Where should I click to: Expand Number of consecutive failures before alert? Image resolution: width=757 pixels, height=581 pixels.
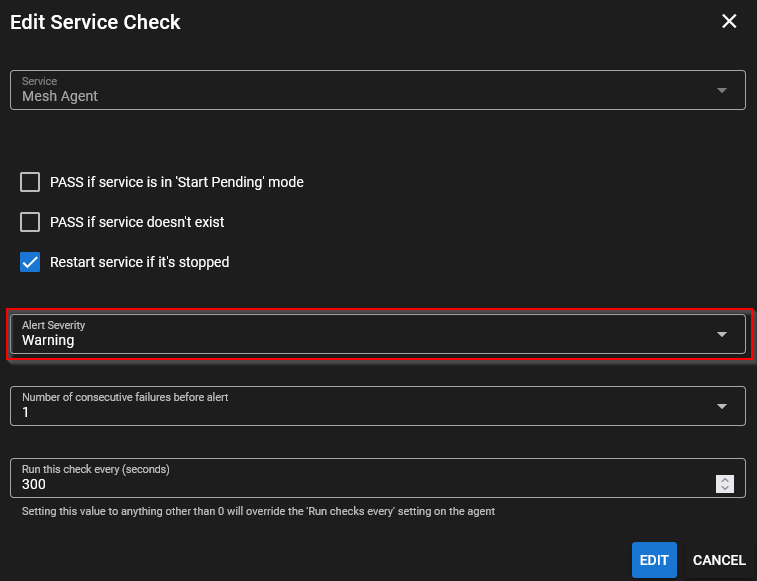[360, 406]
